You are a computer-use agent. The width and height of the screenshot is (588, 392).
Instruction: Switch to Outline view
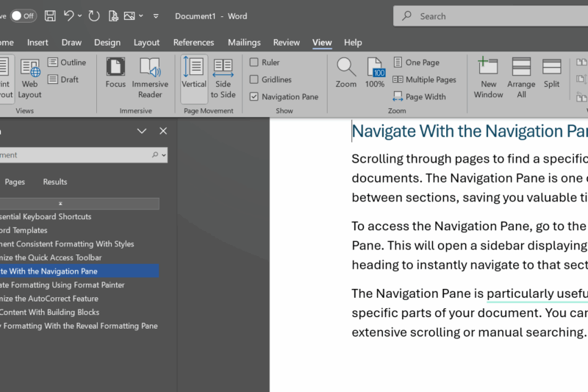[67, 63]
